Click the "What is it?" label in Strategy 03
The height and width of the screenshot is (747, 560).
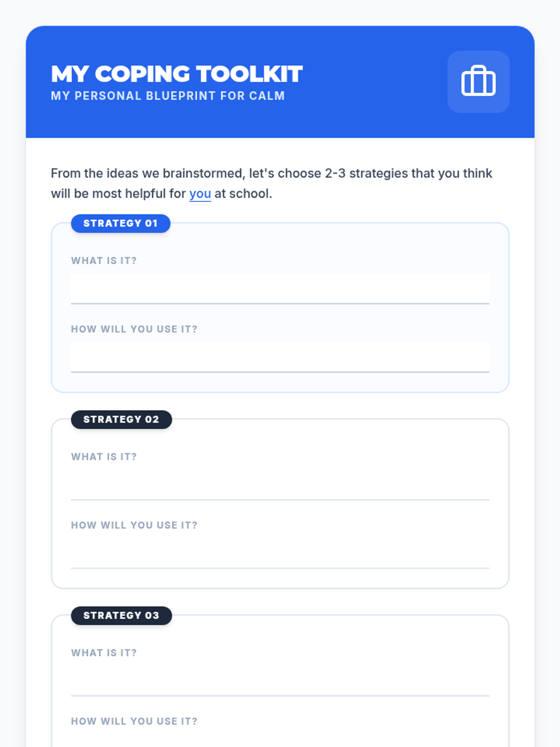(x=104, y=653)
